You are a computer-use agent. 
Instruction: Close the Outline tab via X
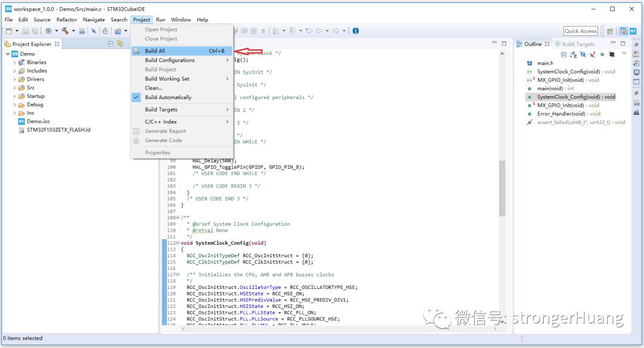coord(547,44)
